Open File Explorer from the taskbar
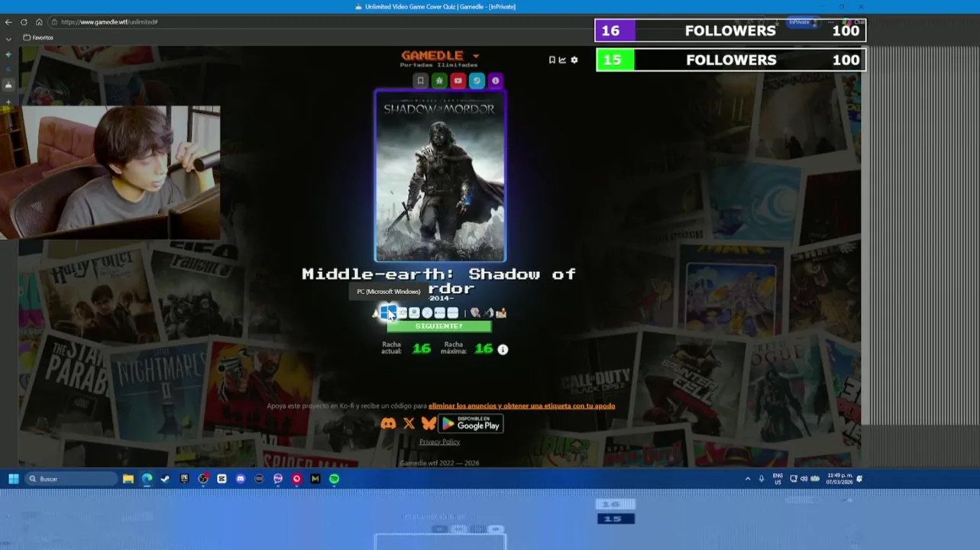The width and height of the screenshot is (980, 550). [x=128, y=479]
